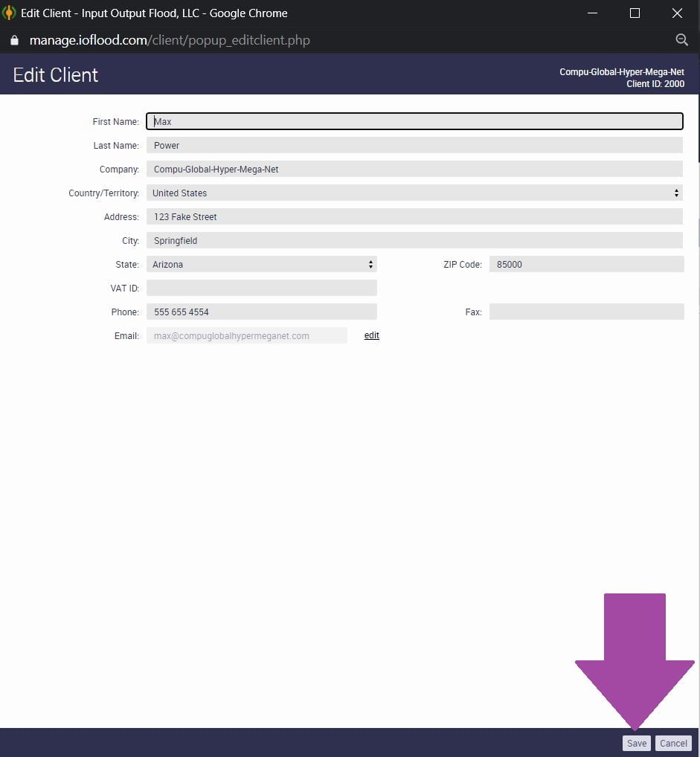This screenshot has height=757, width=700.
Task: Click the Phone number field
Action: (x=261, y=312)
